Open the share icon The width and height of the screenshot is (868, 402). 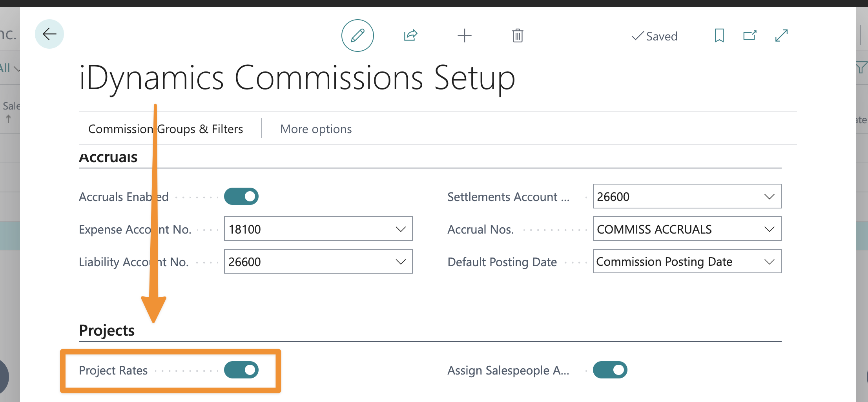click(x=410, y=36)
